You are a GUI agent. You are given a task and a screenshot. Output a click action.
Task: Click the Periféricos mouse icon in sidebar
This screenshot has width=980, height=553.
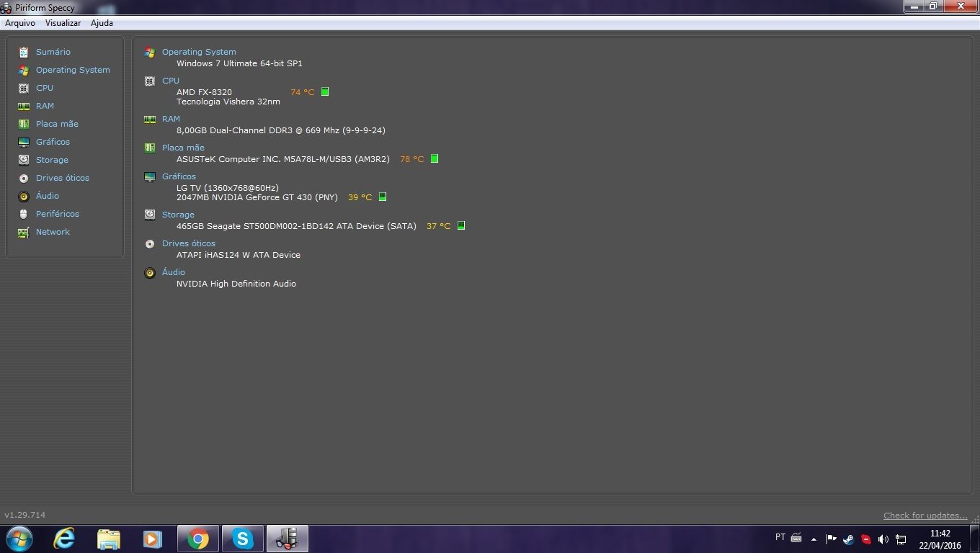tap(24, 214)
